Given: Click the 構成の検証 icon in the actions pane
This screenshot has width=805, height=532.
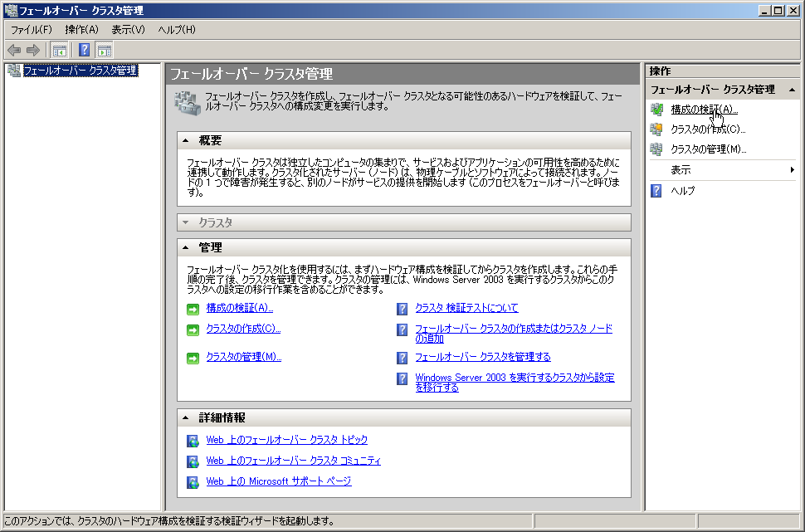Looking at the screenshot, I should (656, 109).
